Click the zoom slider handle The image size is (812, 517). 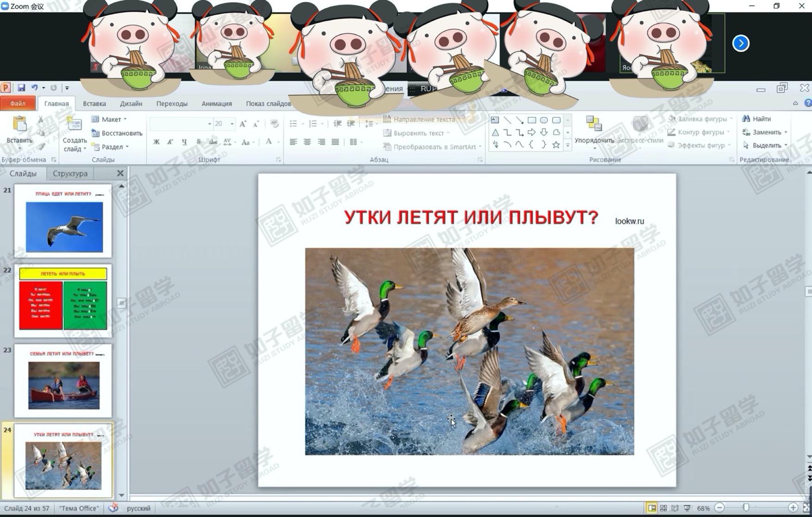[x=746, y=508]
